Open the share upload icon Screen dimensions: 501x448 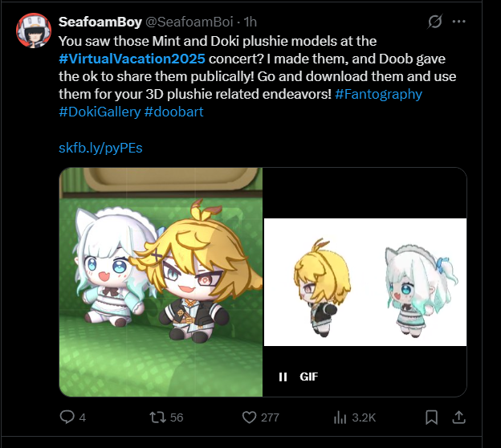click(x=458, y=417)
